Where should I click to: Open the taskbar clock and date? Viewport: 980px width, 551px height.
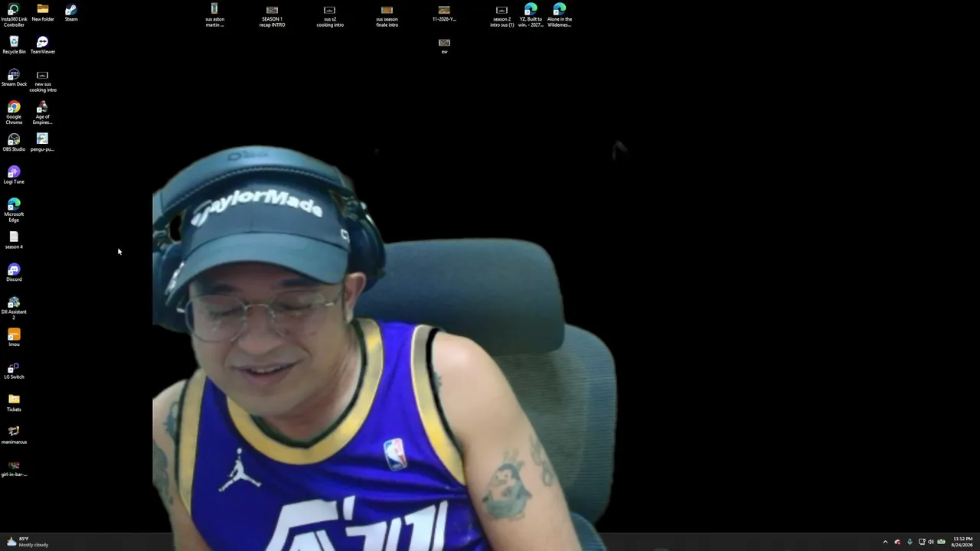coord(962,542)
